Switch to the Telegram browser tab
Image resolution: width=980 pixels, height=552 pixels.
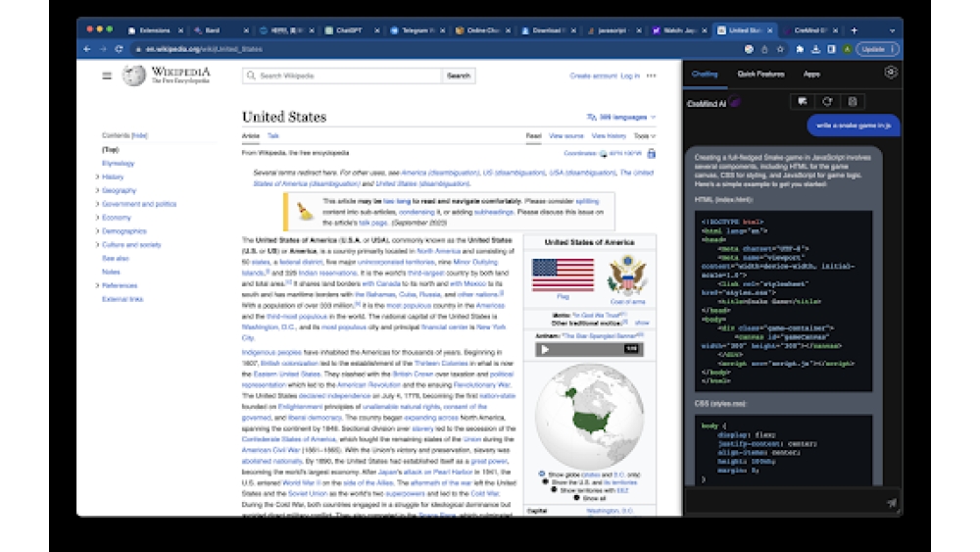(417, 30)
